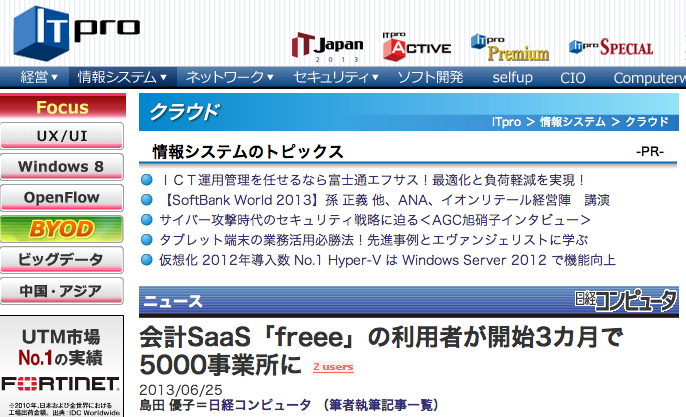
Task: Open the selfup navigation item
Action: click(x=512, y=77)
